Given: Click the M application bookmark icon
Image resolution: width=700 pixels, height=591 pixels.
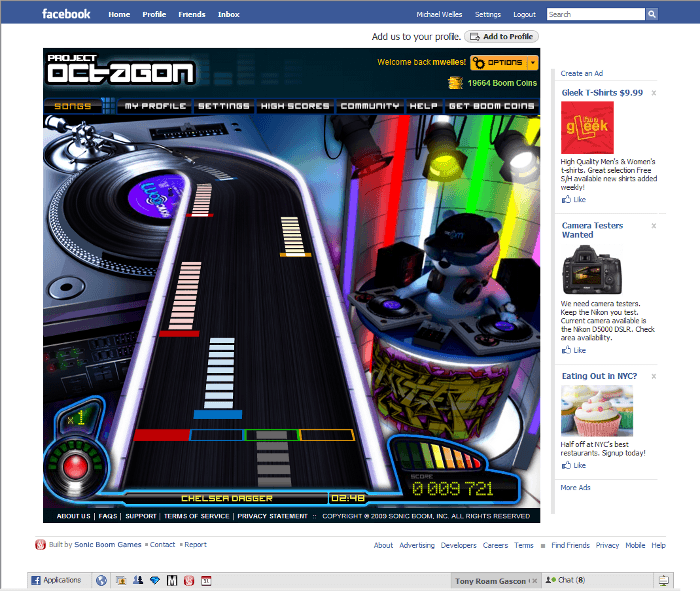Looking at the screenshot, I should coord(172,580).
